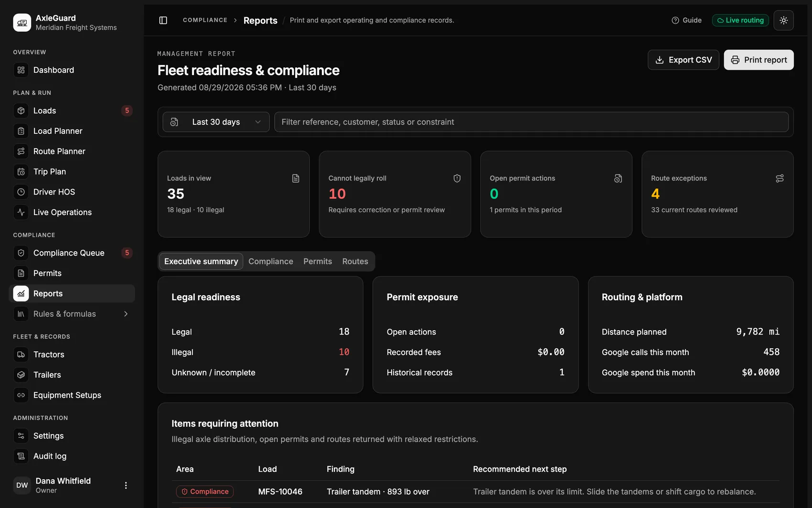
Task: Select the Routes tab
Action: click(x=355, y=261)
